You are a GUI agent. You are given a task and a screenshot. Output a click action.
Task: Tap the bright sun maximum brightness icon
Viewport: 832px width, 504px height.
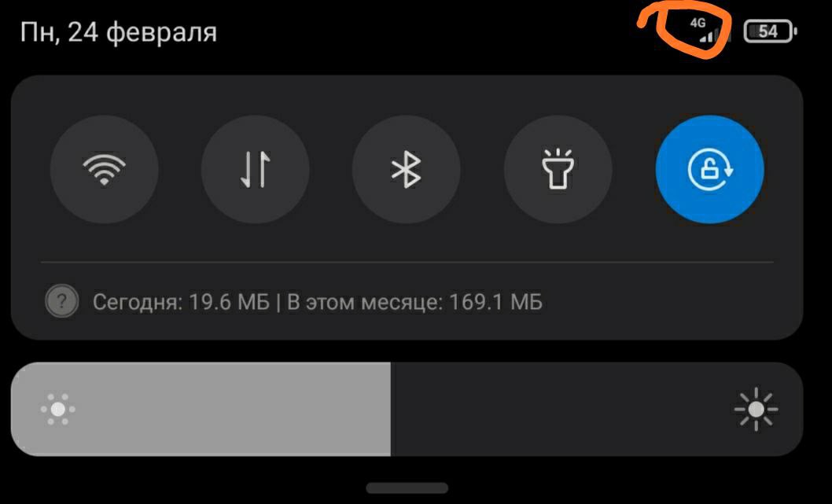point(757,409)
